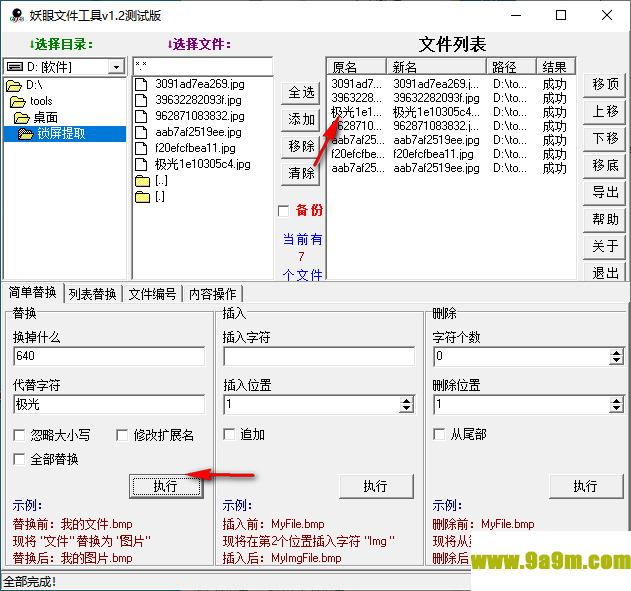
Task: Click the file filter field showing *.*
Action: point(203,66)
